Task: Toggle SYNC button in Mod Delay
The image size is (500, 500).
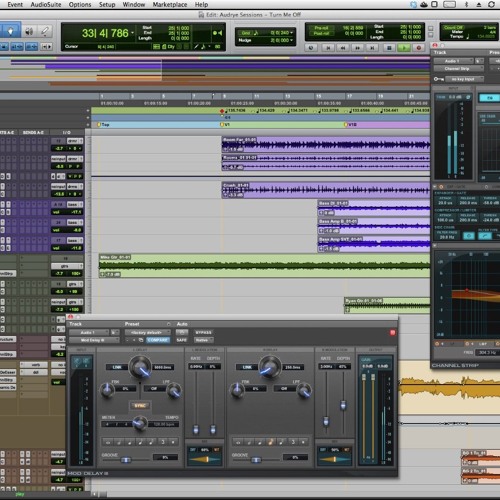Action: pyautogui.click(x=140, y=406)
